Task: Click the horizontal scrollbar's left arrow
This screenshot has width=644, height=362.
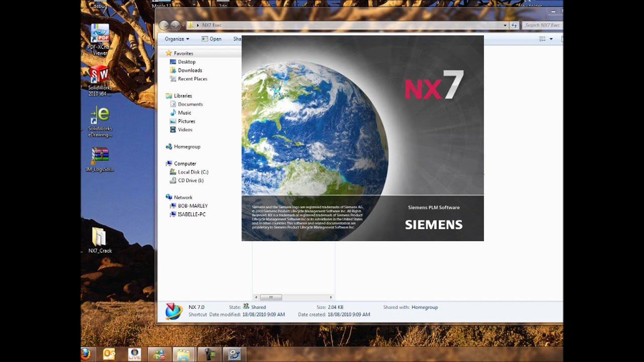Action: (256, 297)
